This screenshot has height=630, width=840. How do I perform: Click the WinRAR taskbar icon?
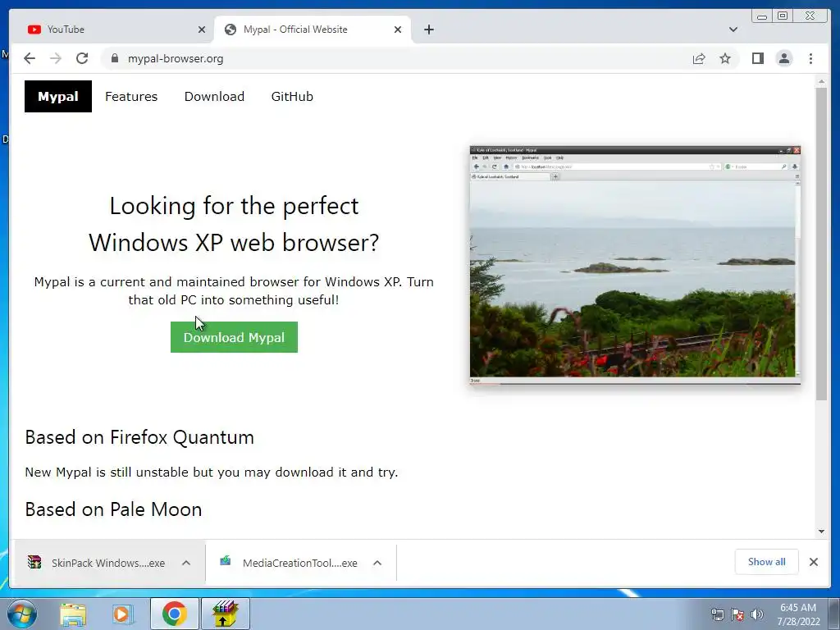[x=225, y=614]
